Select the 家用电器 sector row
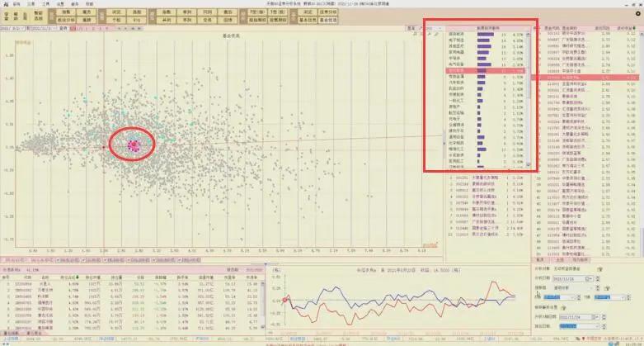Viewport: 644px width, 346px height. (x=487, y=53)
